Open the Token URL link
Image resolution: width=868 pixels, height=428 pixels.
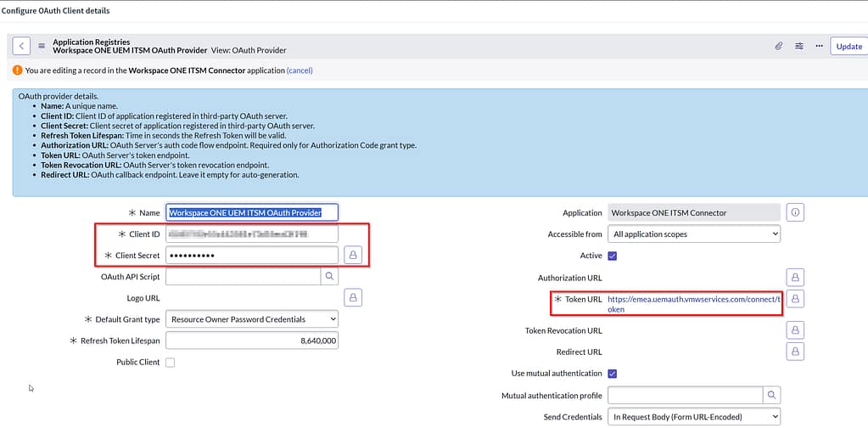click(694, 304)
